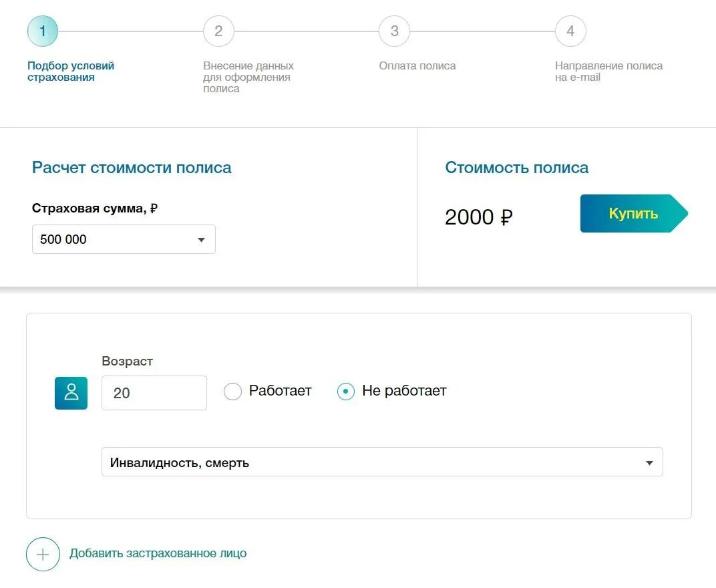The width and height of the screenshot is (716, 588).
Task: Click step 2 circle indicator
Action: tap(218, 31)
